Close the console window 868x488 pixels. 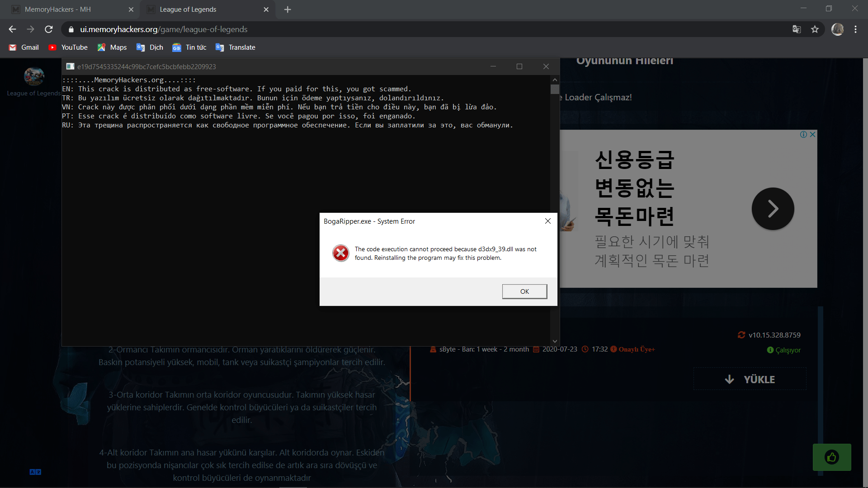click(546, 66)
